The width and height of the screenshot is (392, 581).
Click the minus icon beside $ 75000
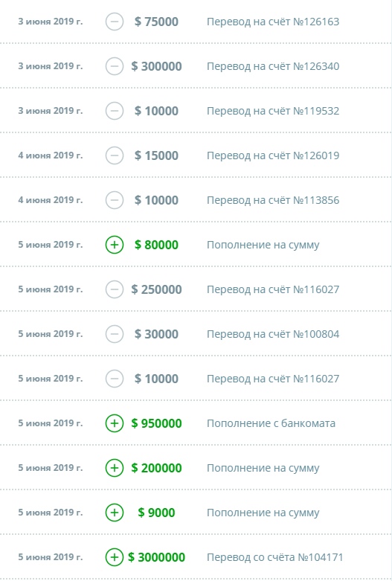coord(115,22)
